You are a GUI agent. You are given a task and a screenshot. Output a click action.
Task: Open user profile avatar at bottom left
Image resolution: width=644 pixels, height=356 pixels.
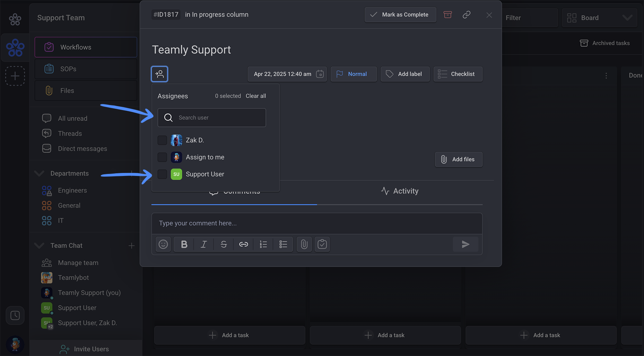pos(15,345)
